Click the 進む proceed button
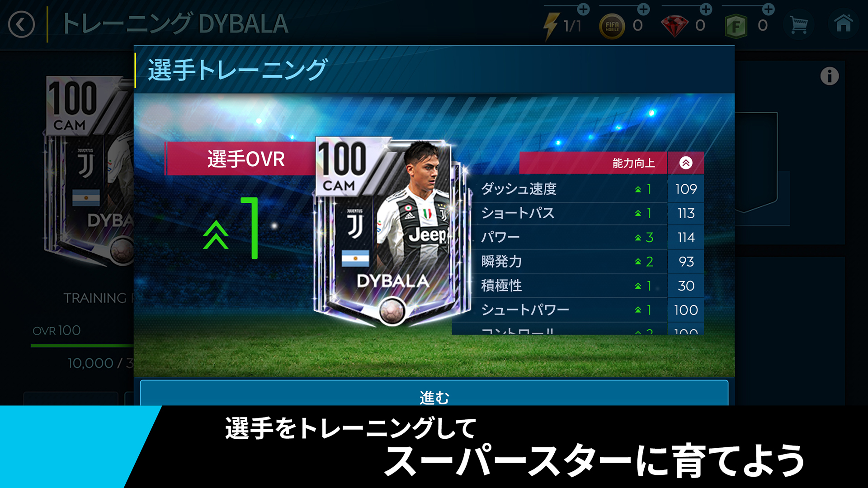The height and width of the screenshot is (488, 868). click(434, 393)
